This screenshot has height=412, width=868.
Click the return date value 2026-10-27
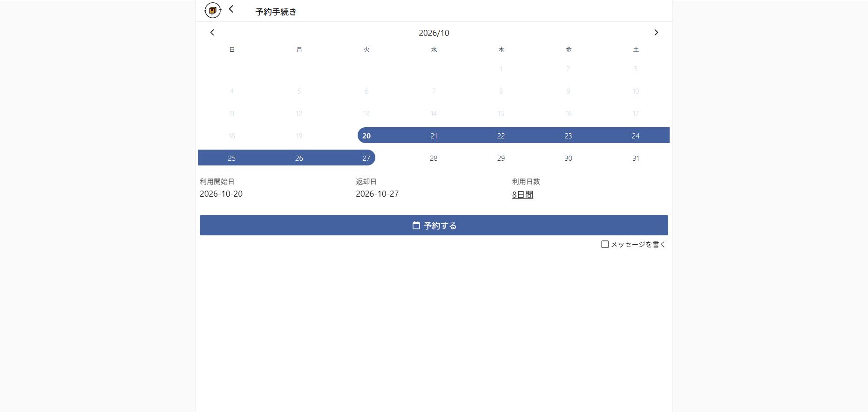377,194
